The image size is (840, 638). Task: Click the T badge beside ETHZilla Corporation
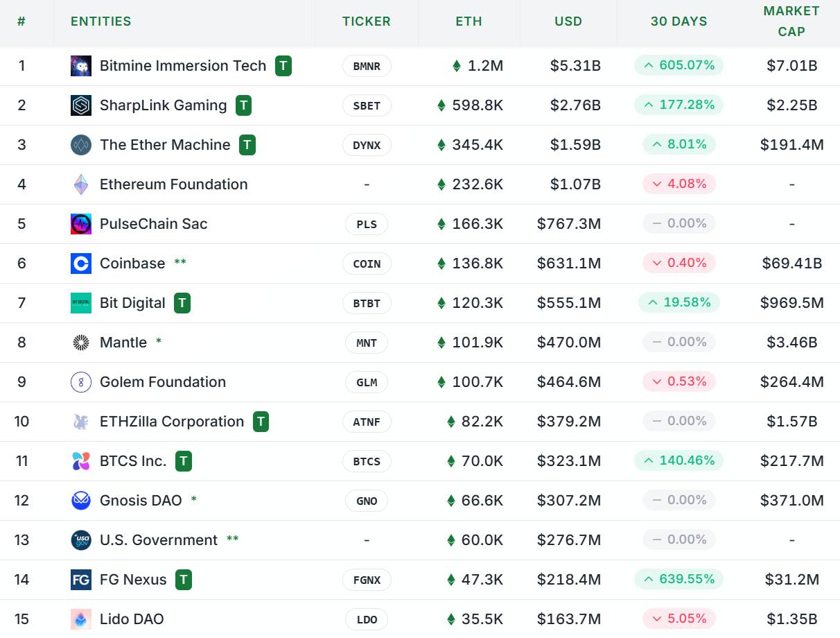click(x=261, y=422)
